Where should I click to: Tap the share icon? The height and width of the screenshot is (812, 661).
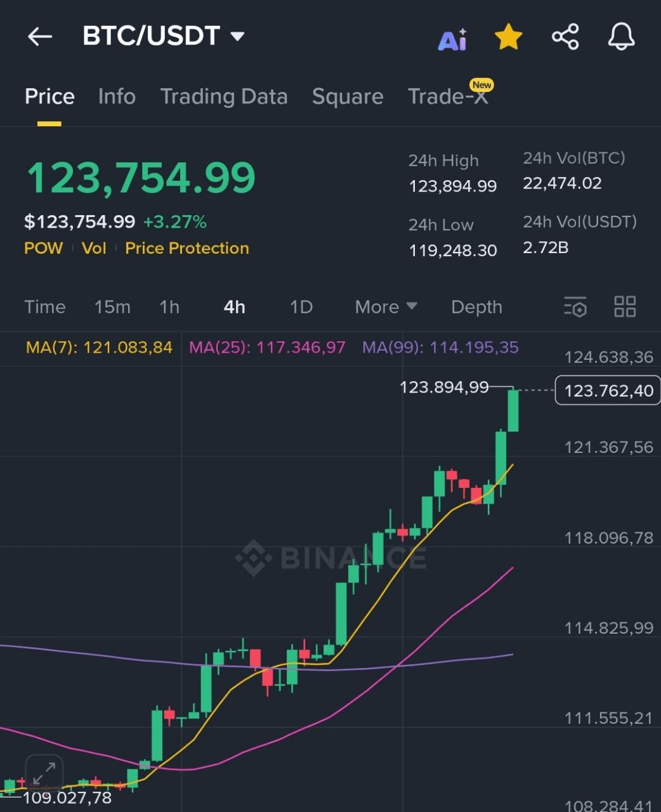pyautogui.click(x=565, y=37)
